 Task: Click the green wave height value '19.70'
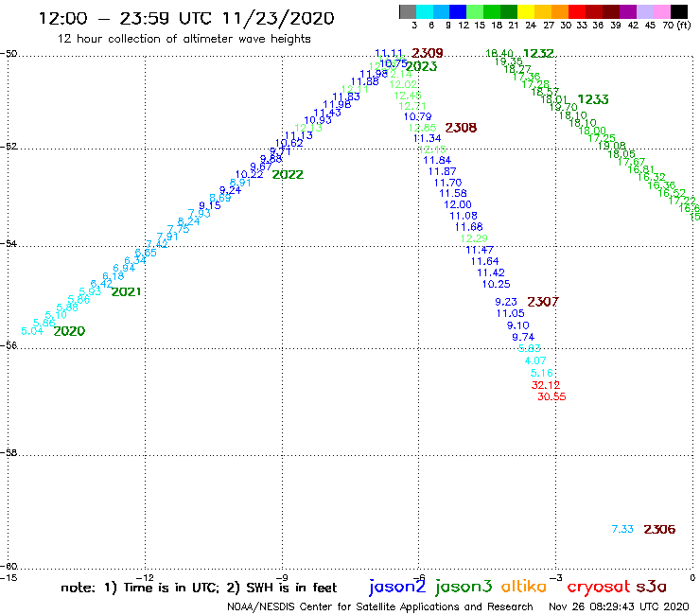(x=564, y=107)
